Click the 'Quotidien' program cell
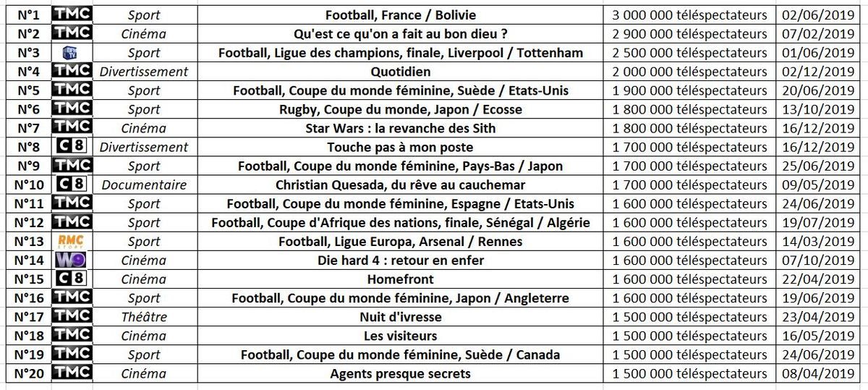Image resolution: width=868 pixels, height=390 pixels. pyautogui.click(x=400, y=71)
